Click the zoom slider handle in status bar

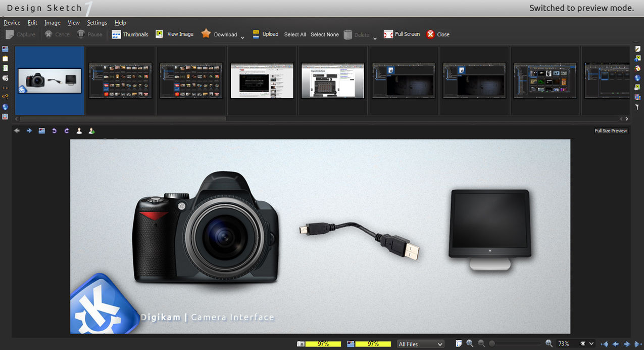(x=491, y=344)
